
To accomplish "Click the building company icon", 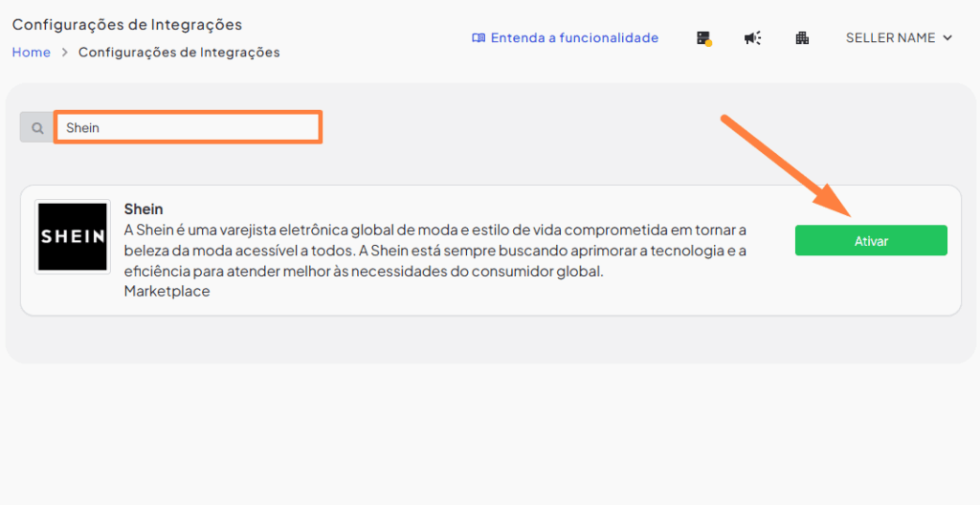I will click(802, 38).
